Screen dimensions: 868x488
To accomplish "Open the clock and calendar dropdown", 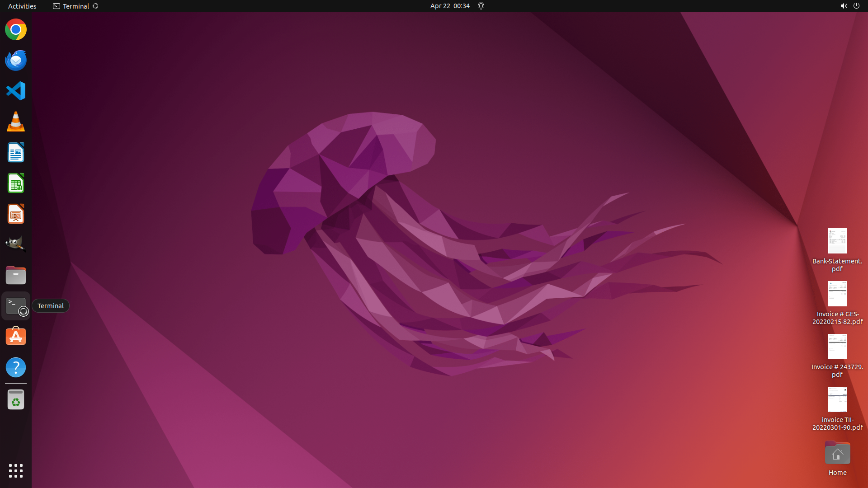I will (x=450, y=6).
